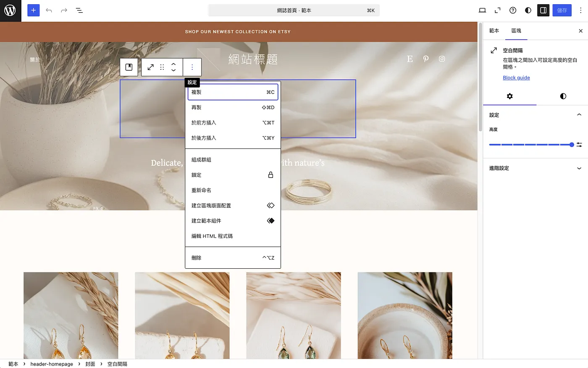Image resolution: width=588 pixels, height=368 pixels.
Task: Open zoom-out fullscreen view icon
Action: click(498, 11)
